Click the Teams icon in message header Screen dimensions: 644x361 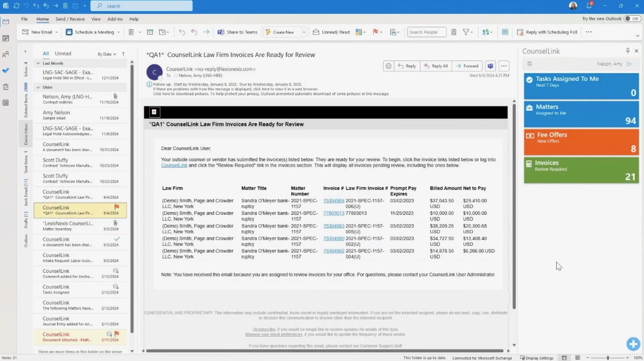coord(490,66)
